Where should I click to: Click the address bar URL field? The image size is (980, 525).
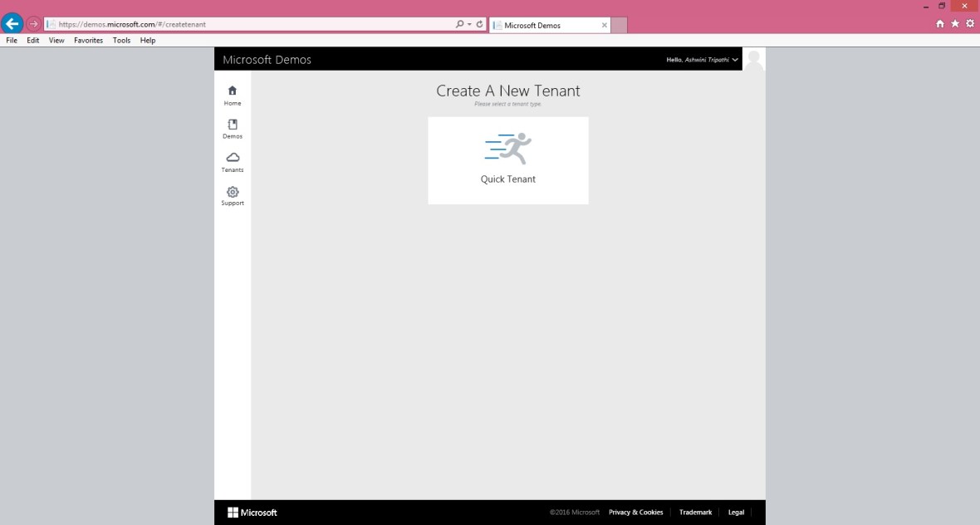249,24
